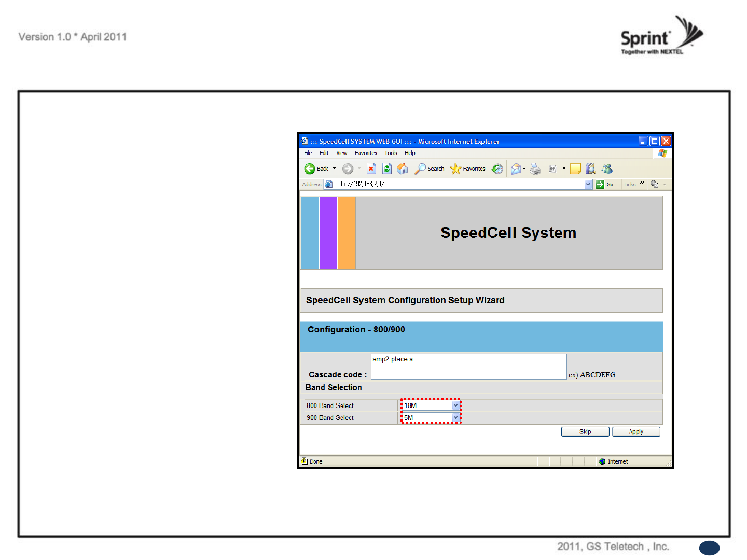The image size is (747, 560).
Task: Click the Apply button
Action: 636,431
